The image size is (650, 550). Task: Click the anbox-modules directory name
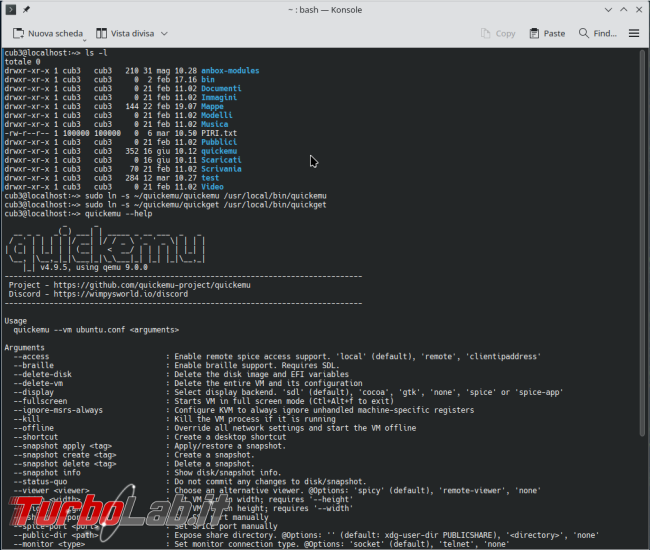click(x=230, y=71)
